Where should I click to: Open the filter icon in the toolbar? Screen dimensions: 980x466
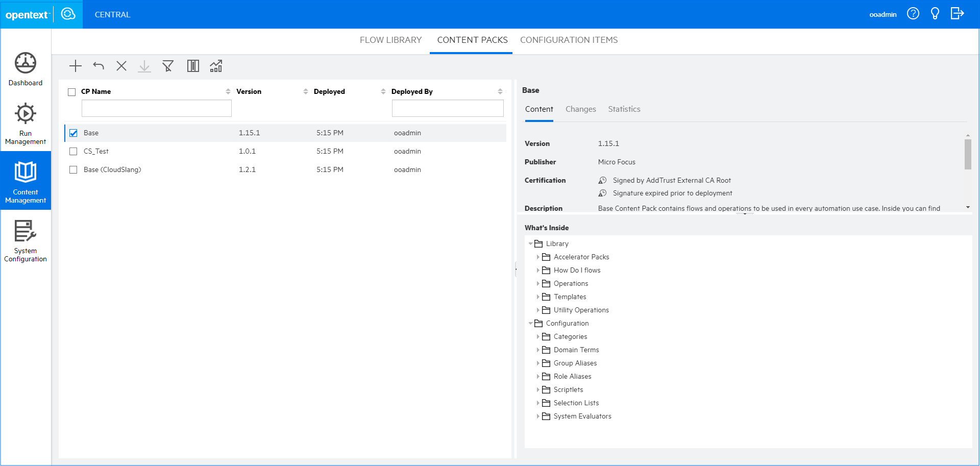(168, 66)
